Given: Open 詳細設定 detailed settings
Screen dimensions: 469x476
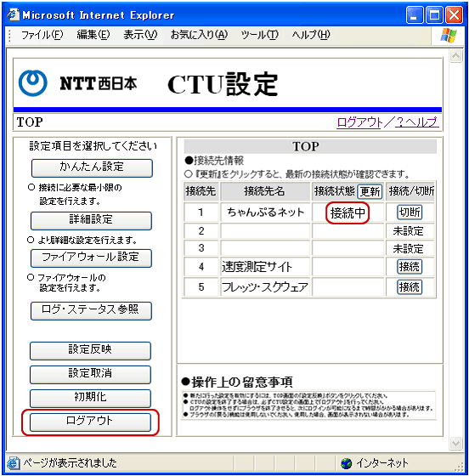Looking at the screenshot, I should (x=91, y=220).
